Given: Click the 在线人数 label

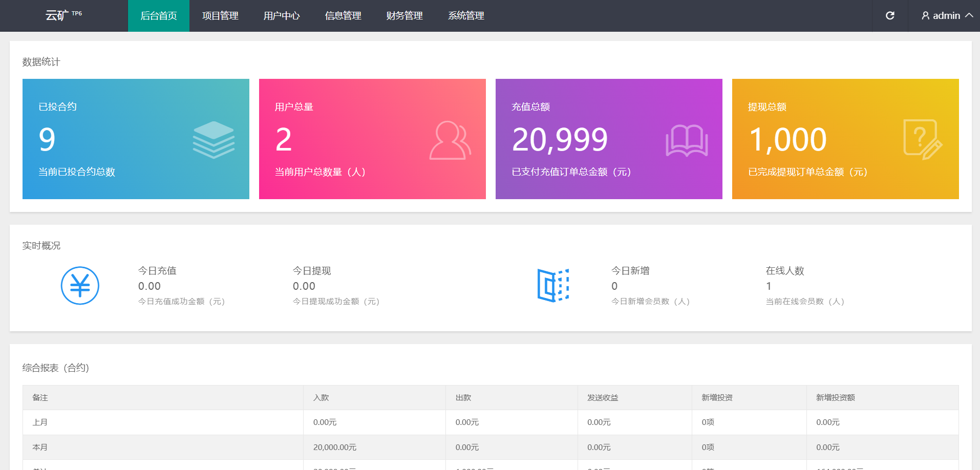Looking at the screenshot, I should (x=785, y=271).
